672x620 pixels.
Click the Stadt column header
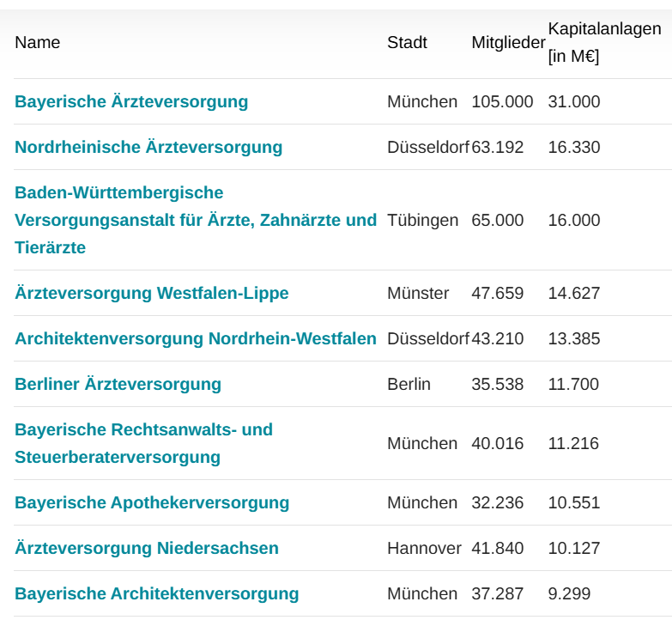(x=407, y=42)
